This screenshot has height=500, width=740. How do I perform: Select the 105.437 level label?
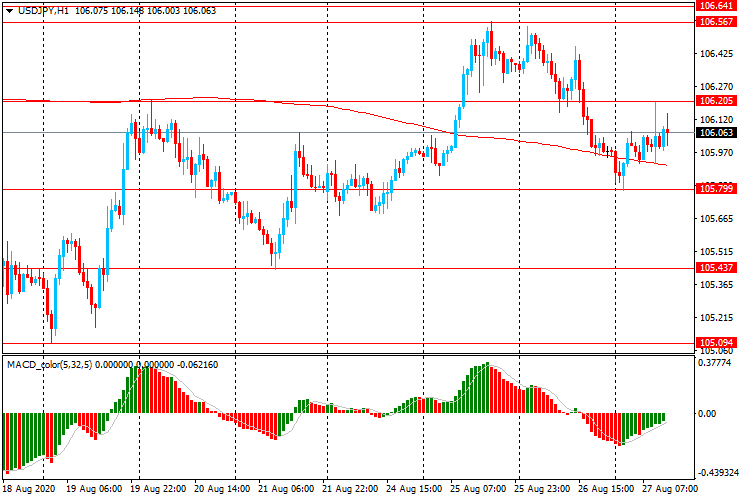[x=716, y=268]
